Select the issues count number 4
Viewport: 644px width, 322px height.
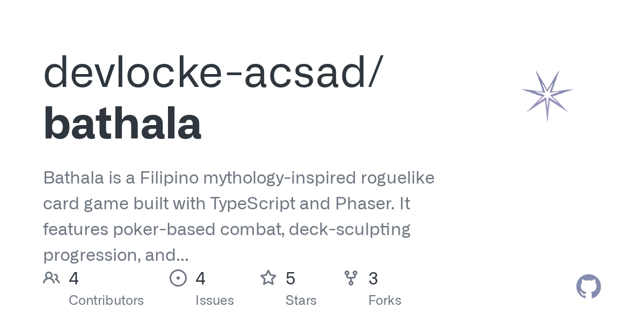click(201, 279)
